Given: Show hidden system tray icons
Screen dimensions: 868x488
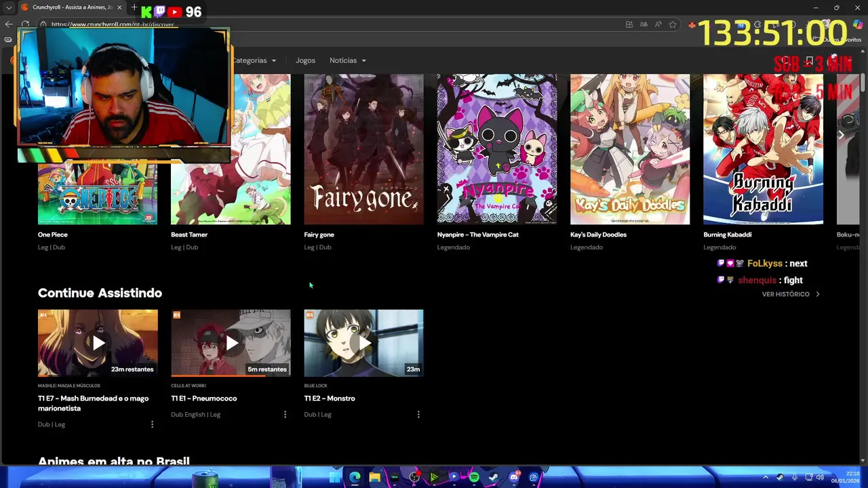Looking at the screenshot, I should coord(766,477).
